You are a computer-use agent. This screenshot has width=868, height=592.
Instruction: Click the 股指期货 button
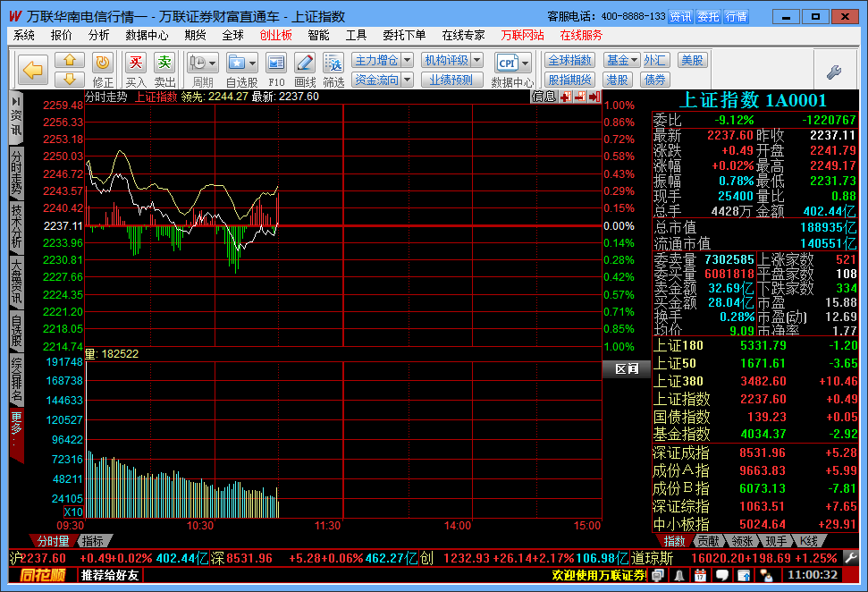569,80
